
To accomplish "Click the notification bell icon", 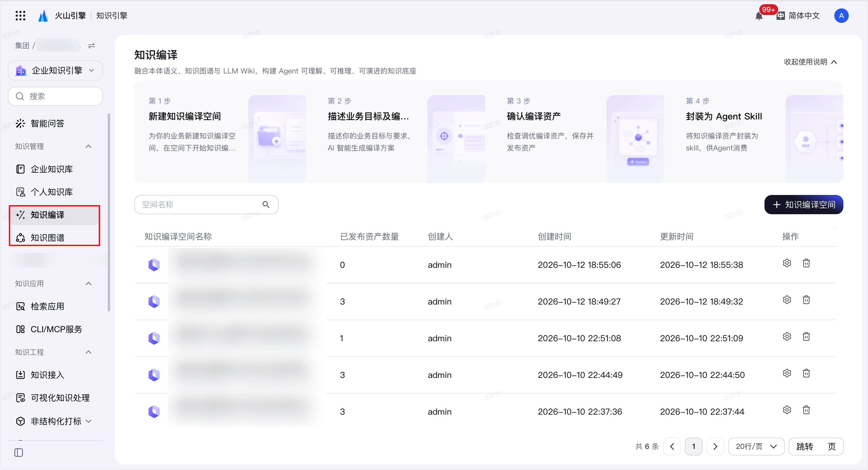I will (759, 16).
